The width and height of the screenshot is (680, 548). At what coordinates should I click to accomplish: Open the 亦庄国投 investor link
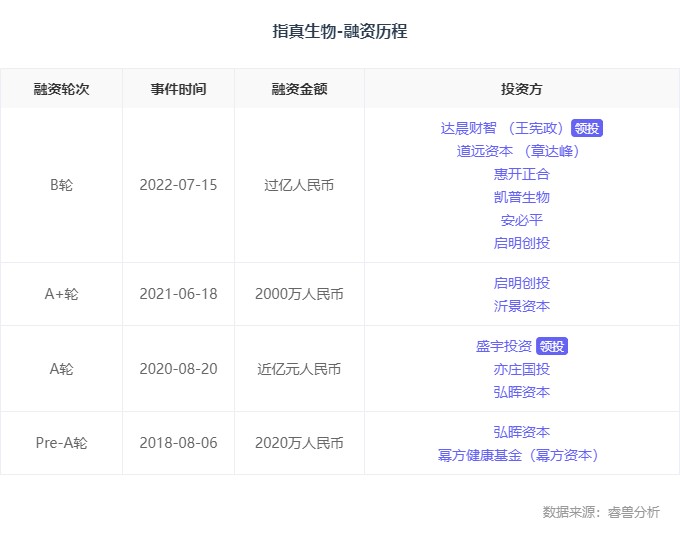522,369
